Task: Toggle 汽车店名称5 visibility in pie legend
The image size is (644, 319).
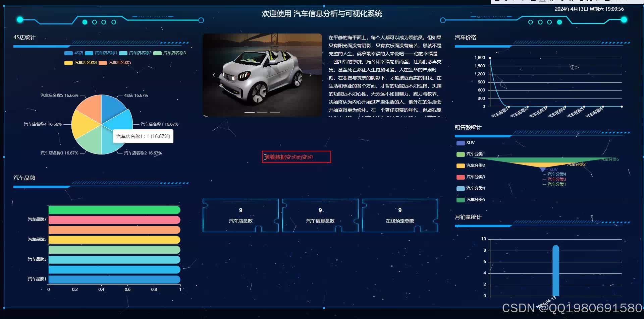Action: (102, 63)
